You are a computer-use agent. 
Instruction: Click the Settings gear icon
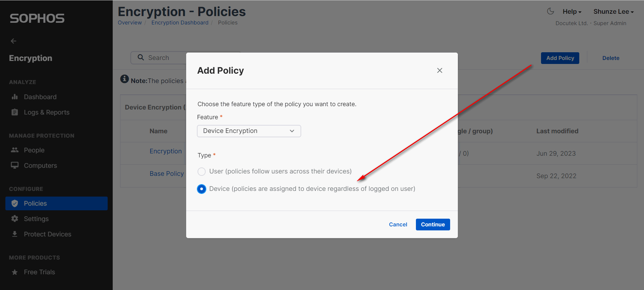tap(15, 219)
